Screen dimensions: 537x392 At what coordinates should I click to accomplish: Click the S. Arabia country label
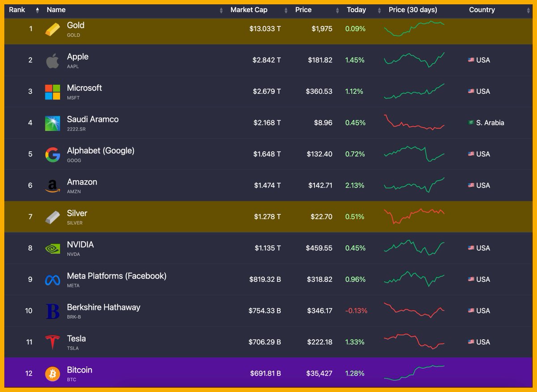click(x=490, y=123)
